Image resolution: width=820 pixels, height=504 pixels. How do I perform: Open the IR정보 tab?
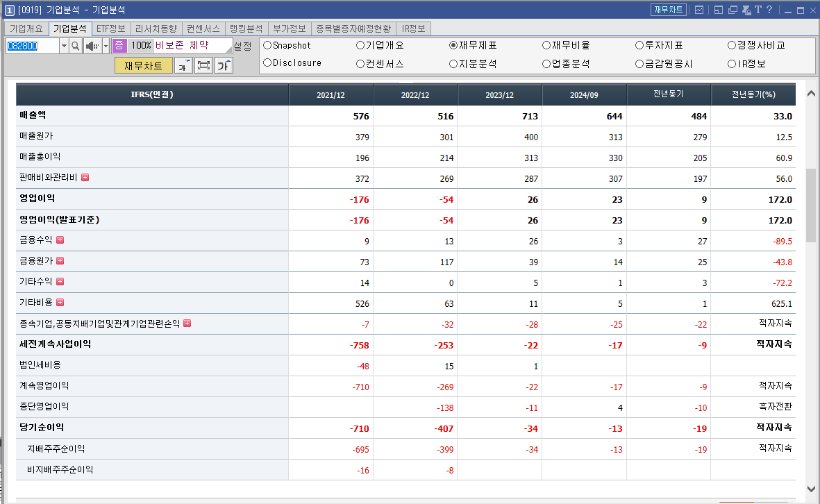point(414,28)
